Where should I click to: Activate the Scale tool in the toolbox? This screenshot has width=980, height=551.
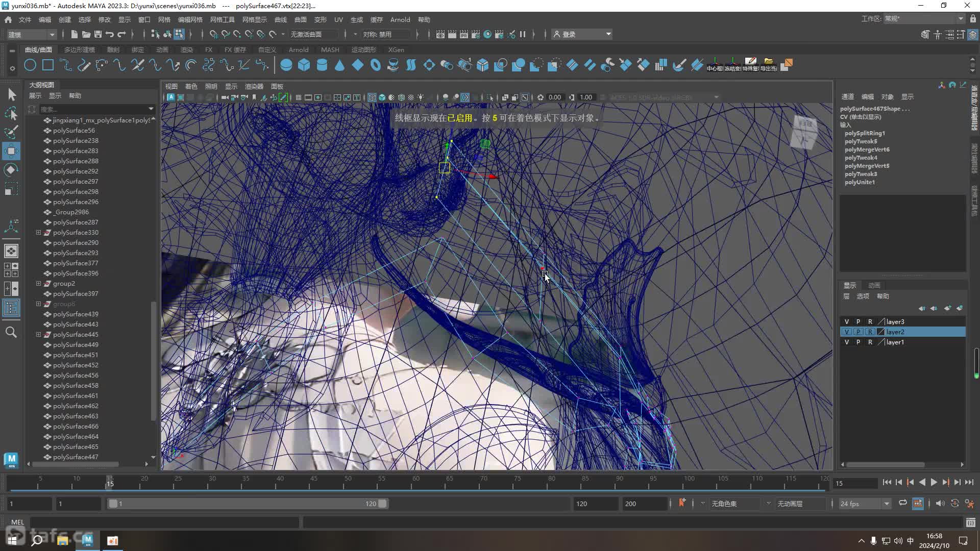[11, 189]
